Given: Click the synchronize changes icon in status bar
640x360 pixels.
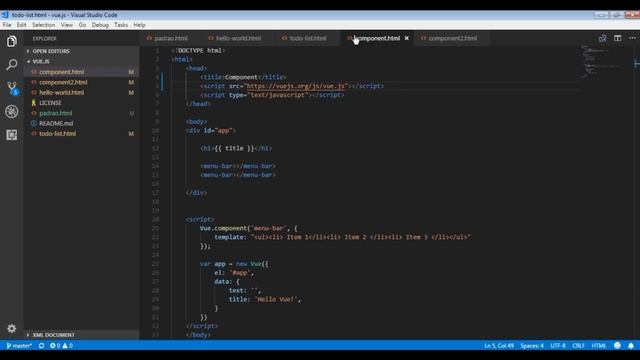Looking at the screenshot, I should (41, 345).
